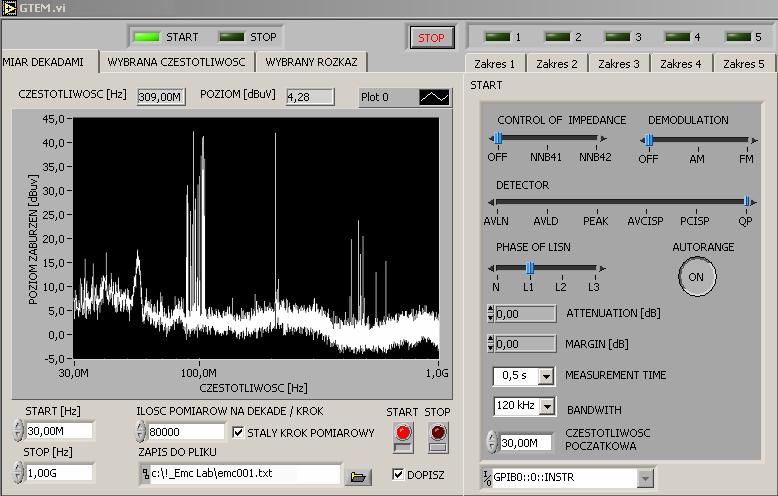This screenshot has width=778, height=496.
Task: Click range indicator LED 2
Action: [557, 37]
